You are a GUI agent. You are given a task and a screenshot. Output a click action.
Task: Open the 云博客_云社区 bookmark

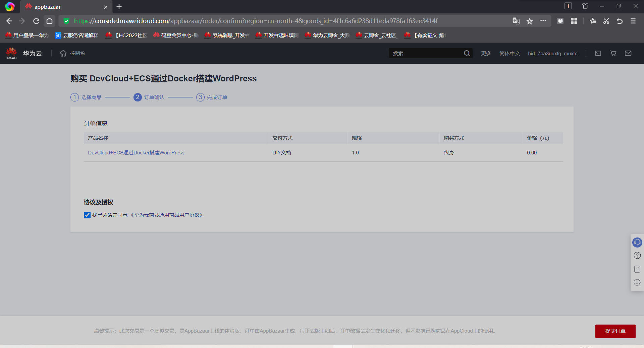pyautogui.click(x=377, y=35)
